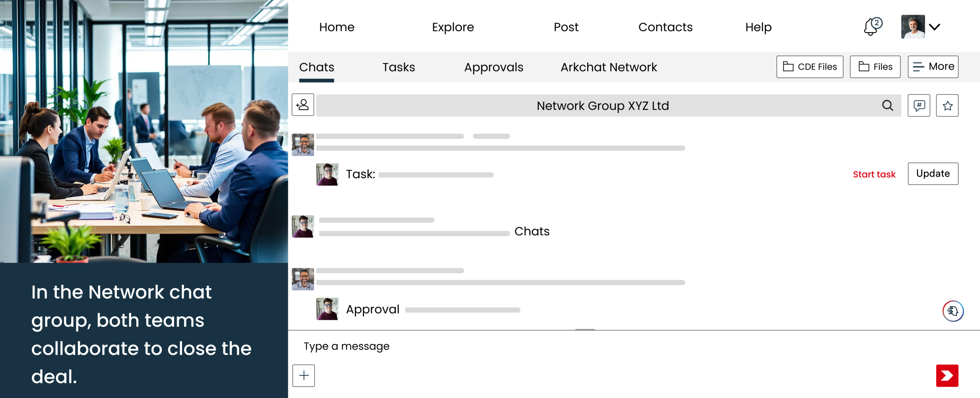The image size is (980, 398).
Task: Open the Files folder icon
Action: 875,66
